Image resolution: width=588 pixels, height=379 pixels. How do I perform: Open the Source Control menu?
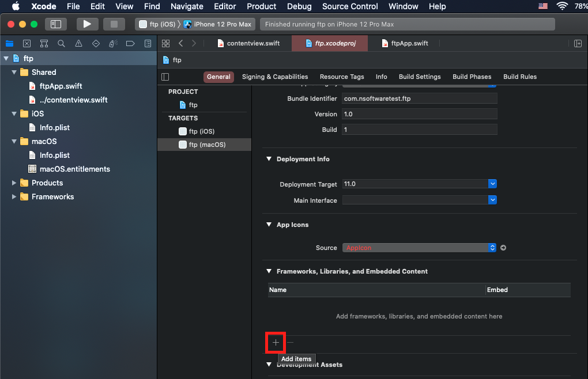coord(350,6)
